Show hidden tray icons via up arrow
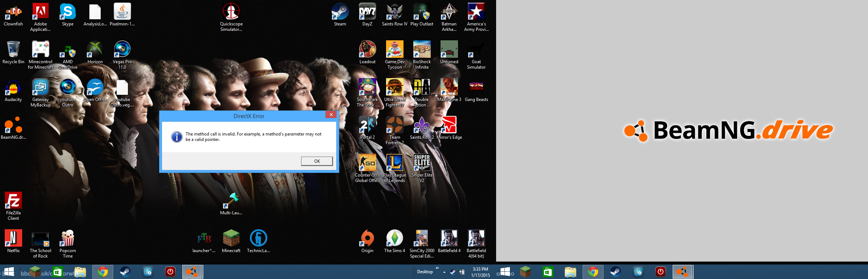Viewport: 868px width, 279px height. coord(444,272)
